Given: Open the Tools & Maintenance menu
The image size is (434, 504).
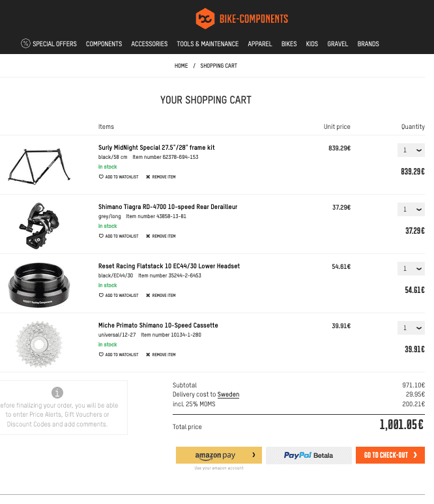Looking at the screenshot, I should click(x=207, y=44).
